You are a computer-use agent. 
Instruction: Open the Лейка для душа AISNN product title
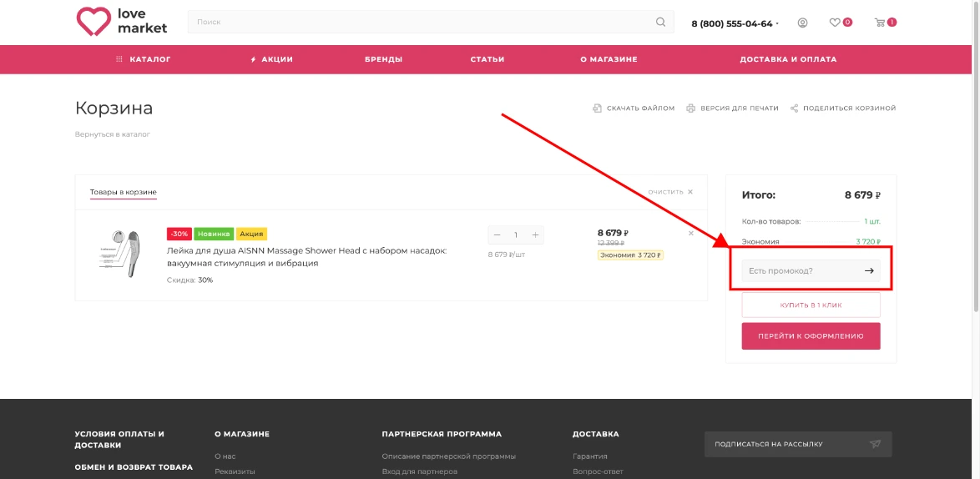307,257
